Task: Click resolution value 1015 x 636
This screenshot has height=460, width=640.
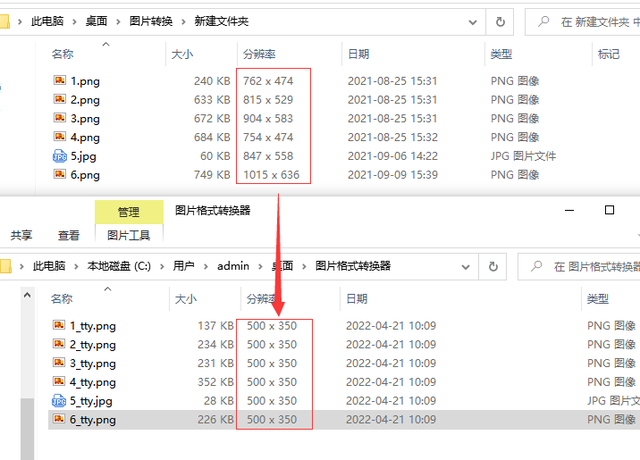Action: coord(271,175)
